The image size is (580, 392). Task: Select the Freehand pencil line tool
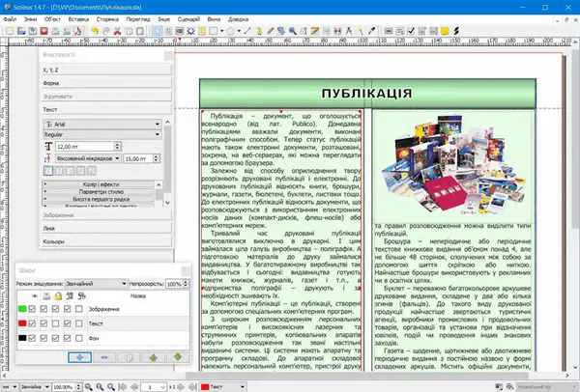(270, 31)
